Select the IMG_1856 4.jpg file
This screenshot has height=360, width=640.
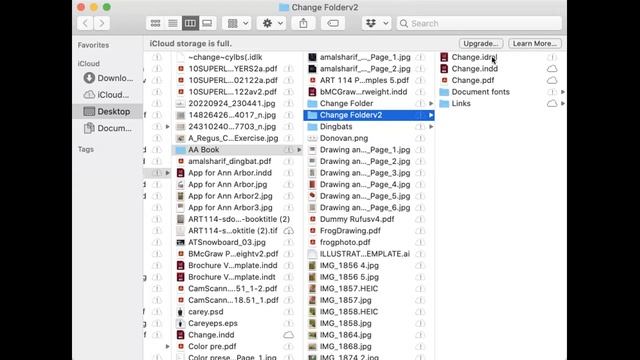[349, 265]
